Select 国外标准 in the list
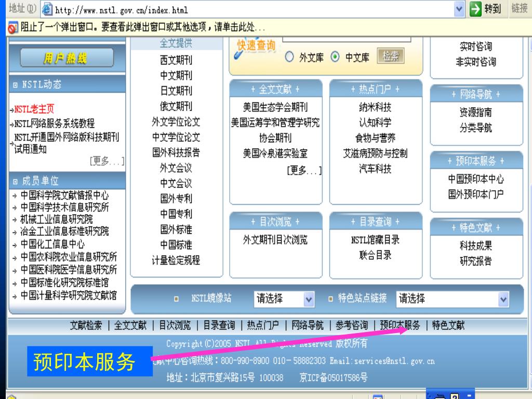This screenshot has width=532, height=399. coord(176,229)
